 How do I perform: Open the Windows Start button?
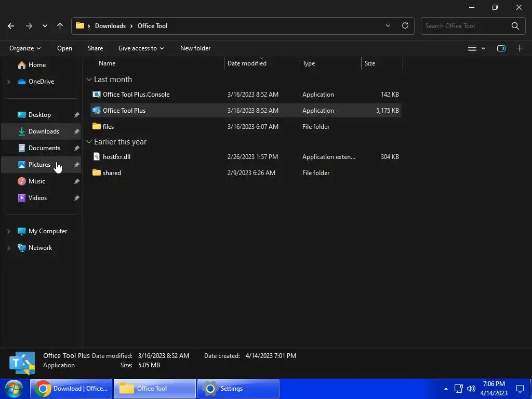14,389
